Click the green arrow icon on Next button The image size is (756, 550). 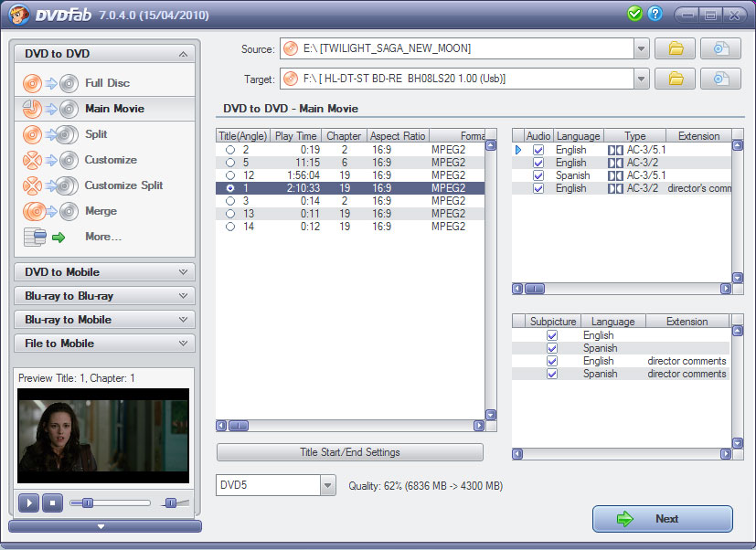pyautogui.click(x=625, y=519)
